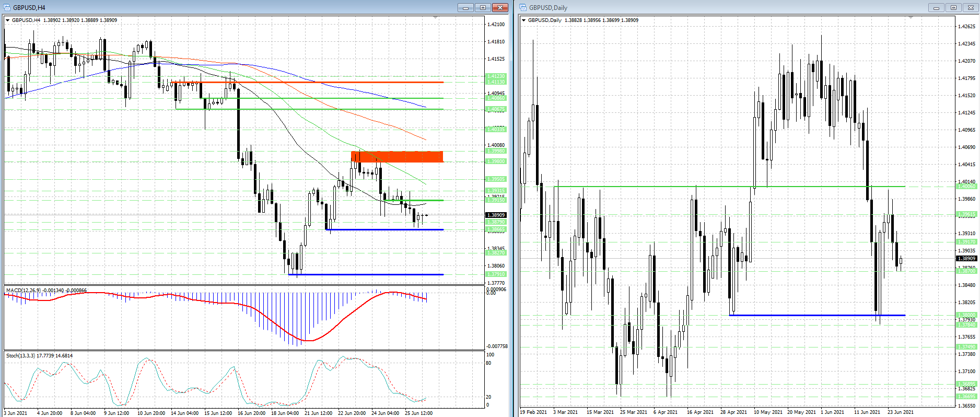This screenshot has width=980, height=417.
Task: Click the 1.39615 level label on Daily price axis
Action: [x=966, y=214]
